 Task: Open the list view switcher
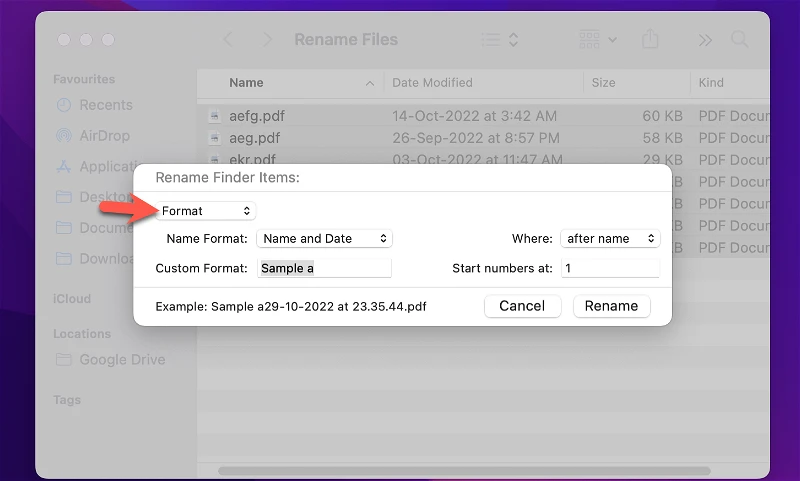point(501,39)
